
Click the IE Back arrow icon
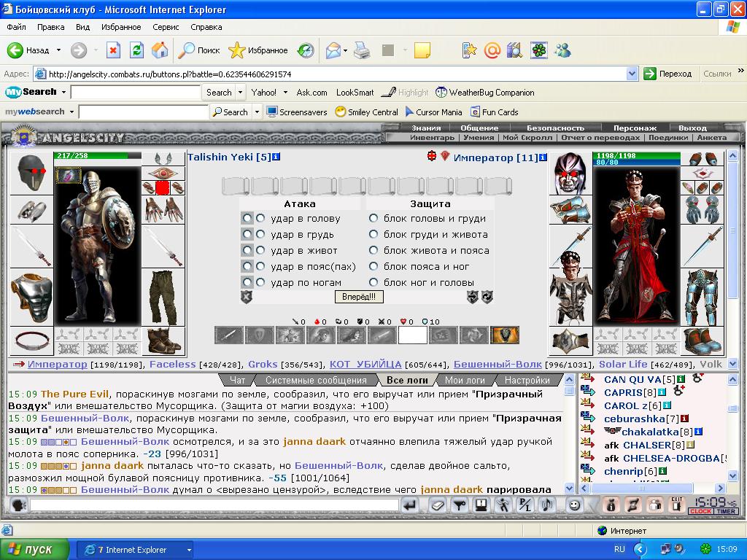15,50
